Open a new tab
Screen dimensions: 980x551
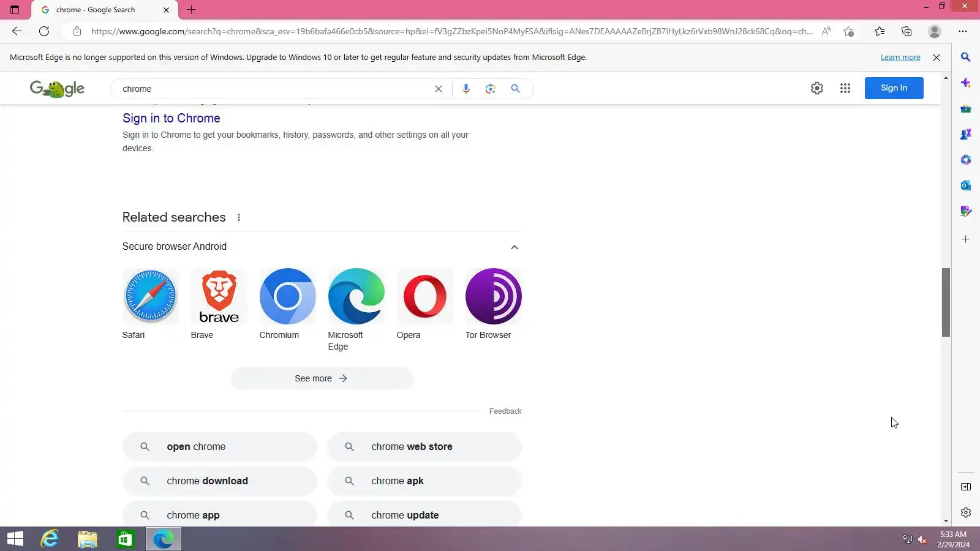191,10
